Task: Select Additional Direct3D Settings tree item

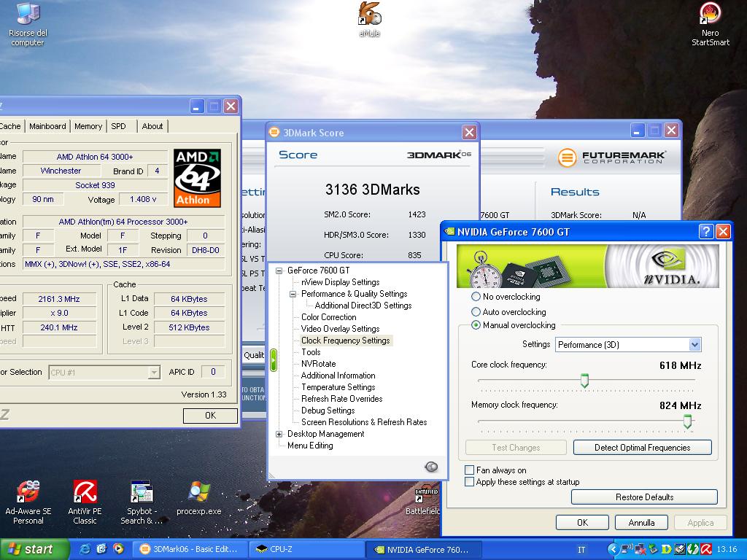Action: click(x=363, y=306)
